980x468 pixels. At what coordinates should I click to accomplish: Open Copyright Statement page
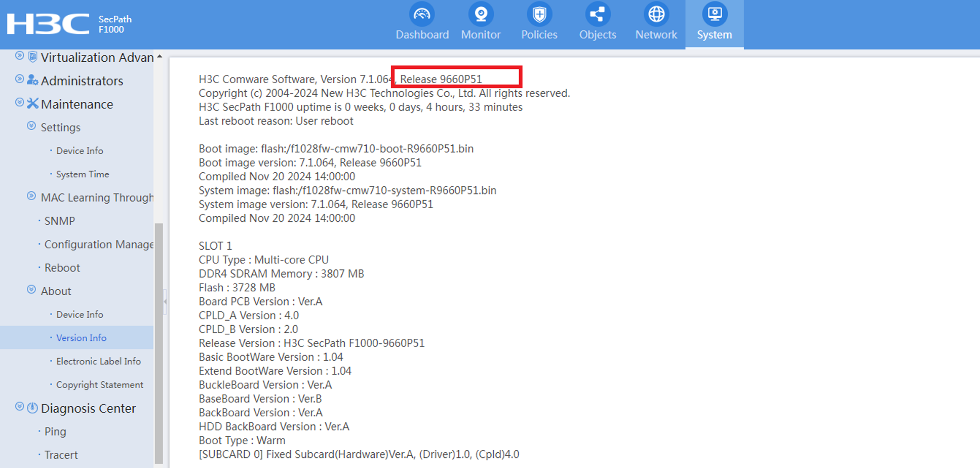(100, 384)
